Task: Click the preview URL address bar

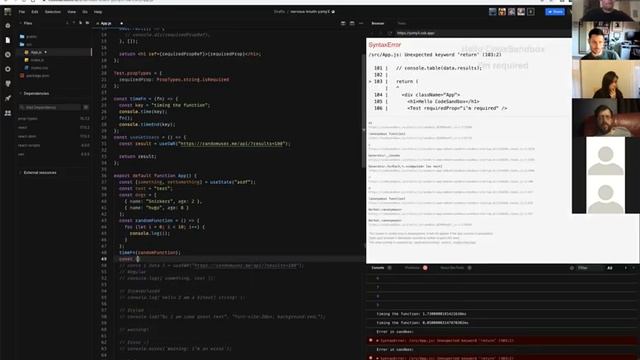Action: point(482,33)
